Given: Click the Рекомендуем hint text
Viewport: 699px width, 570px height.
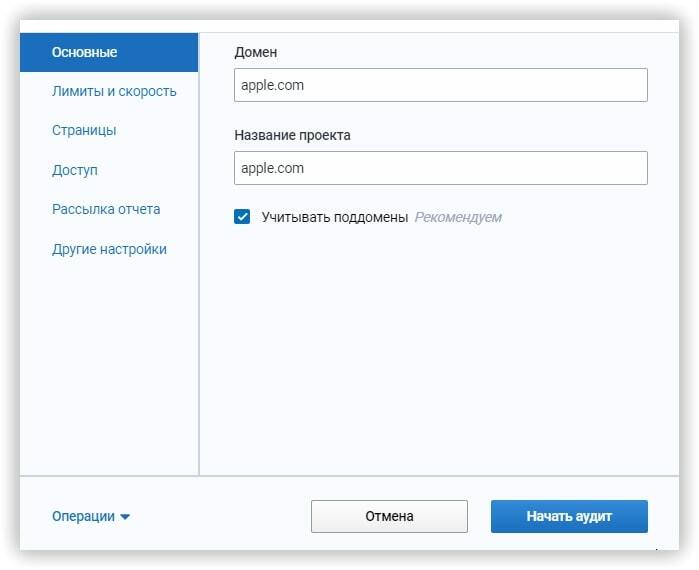Looking at the screenshot, I should click(x=458, y=216).
